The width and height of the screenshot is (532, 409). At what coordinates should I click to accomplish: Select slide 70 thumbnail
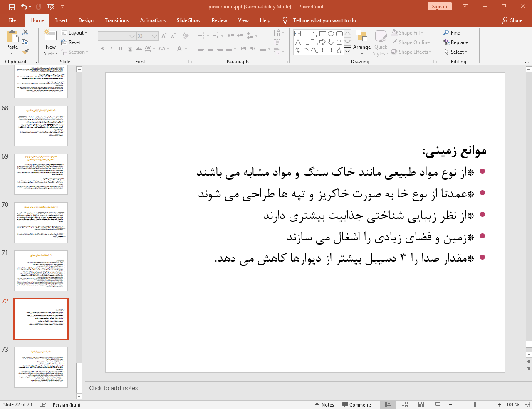41,223
